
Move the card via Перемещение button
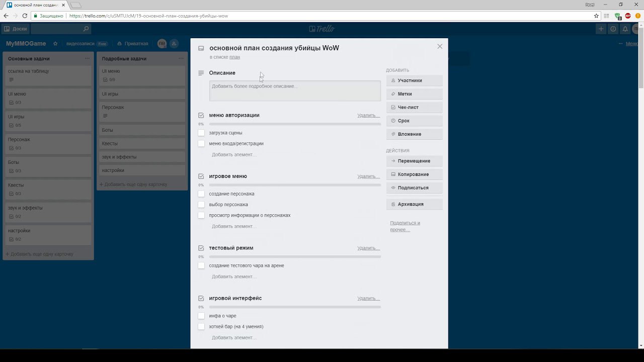point(415,161)
